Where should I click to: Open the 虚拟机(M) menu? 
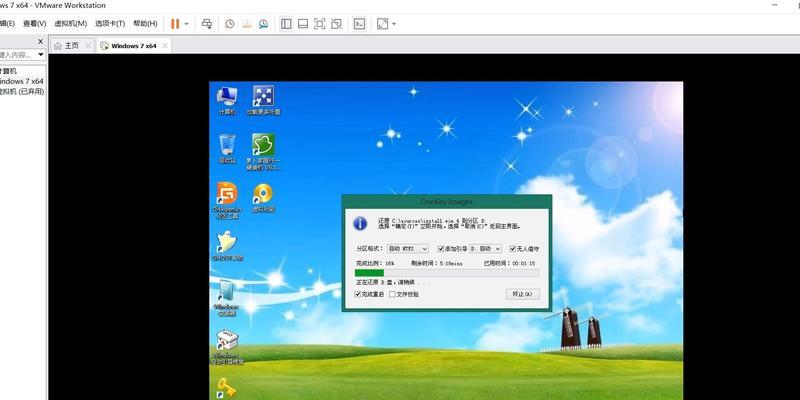point(70,23)
